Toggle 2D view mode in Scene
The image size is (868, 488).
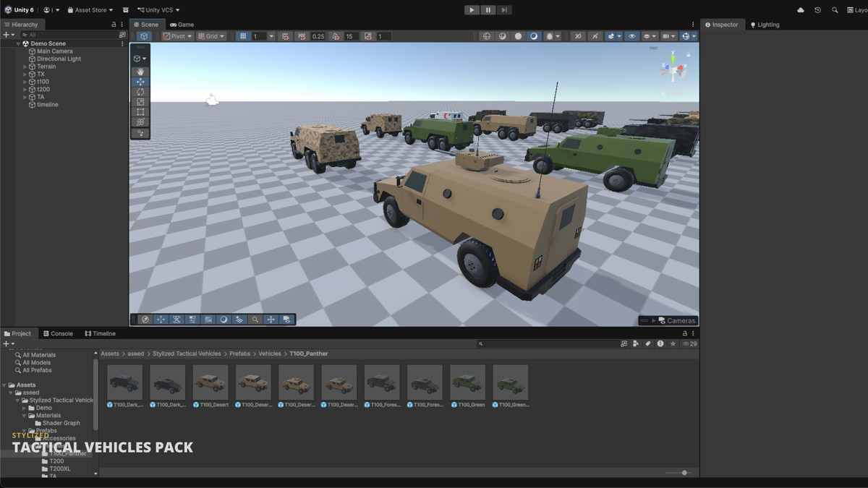click(579, 36)
